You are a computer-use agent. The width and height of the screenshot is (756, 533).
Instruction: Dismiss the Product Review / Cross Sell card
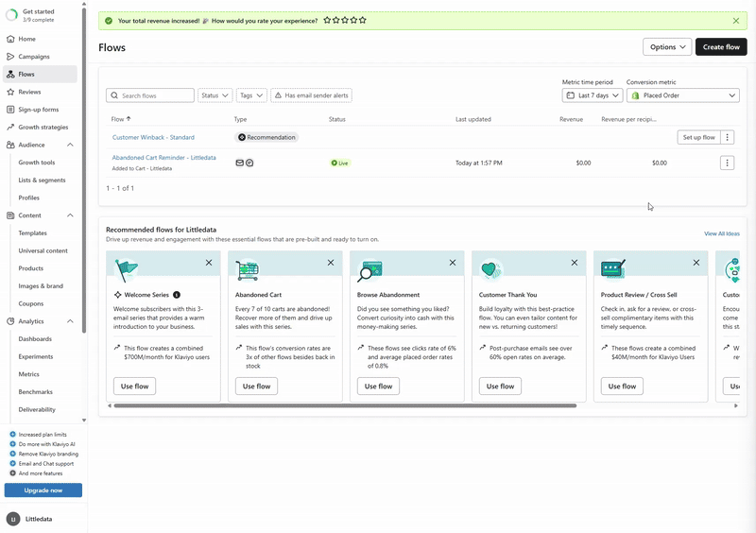696,263
